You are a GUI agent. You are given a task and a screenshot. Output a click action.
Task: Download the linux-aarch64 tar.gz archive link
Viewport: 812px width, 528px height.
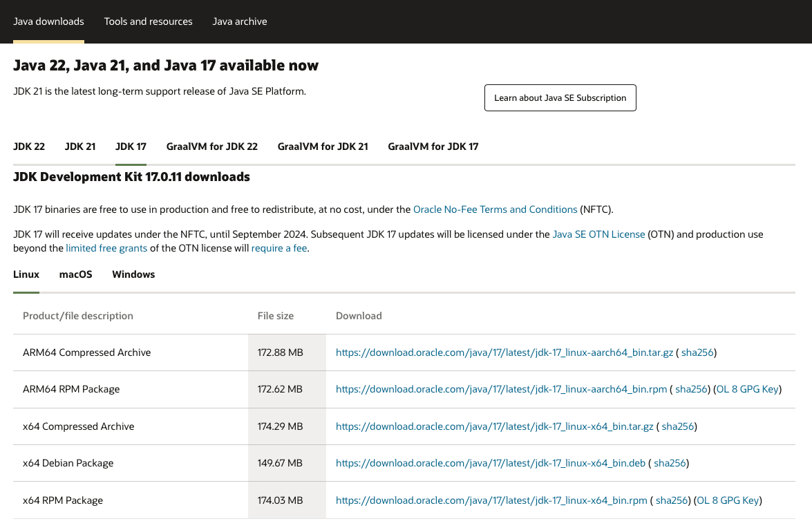tap(504, 352)
